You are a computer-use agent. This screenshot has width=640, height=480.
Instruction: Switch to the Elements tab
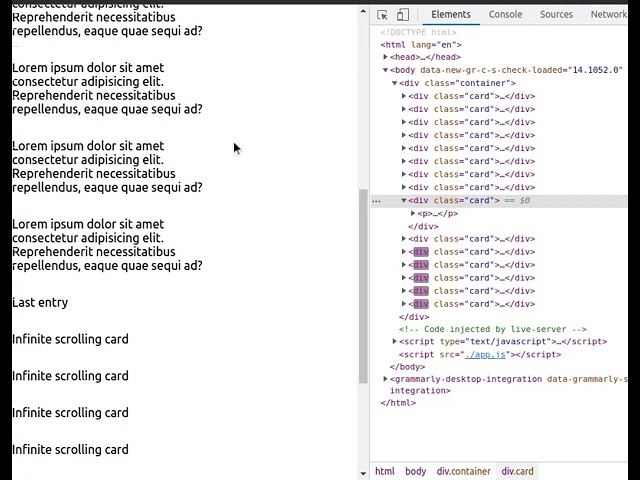(x=451, y=14)
